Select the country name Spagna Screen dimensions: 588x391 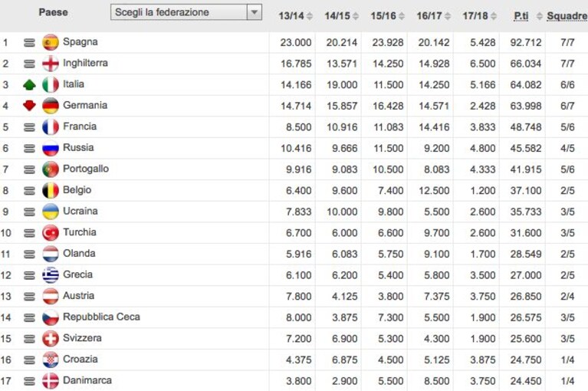click(80, 41)
